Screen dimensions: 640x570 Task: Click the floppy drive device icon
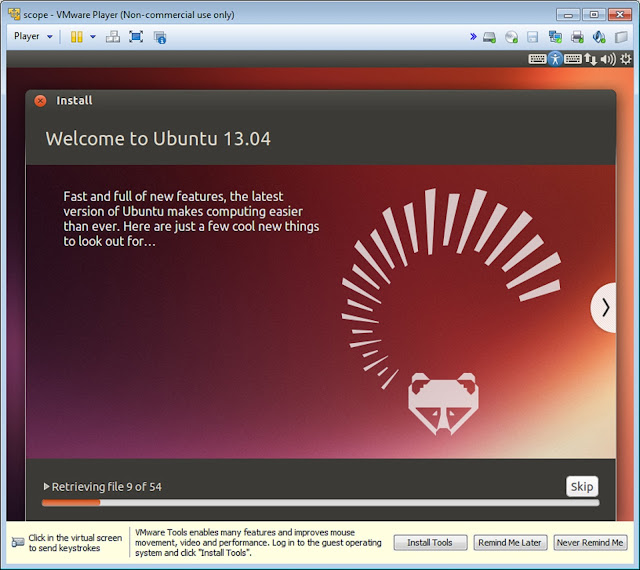coord(533,37)
